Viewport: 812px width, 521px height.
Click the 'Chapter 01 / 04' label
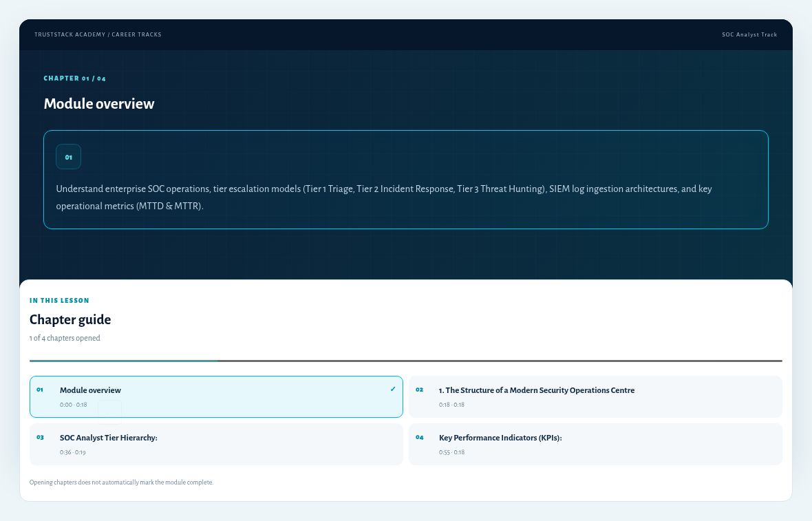(x=74, y=78)
